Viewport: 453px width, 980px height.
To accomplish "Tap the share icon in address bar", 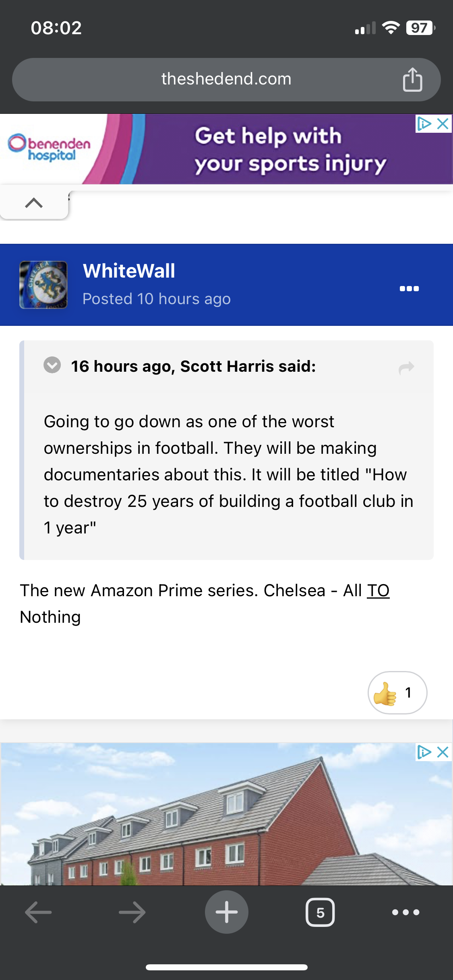I will pos(412,80).
